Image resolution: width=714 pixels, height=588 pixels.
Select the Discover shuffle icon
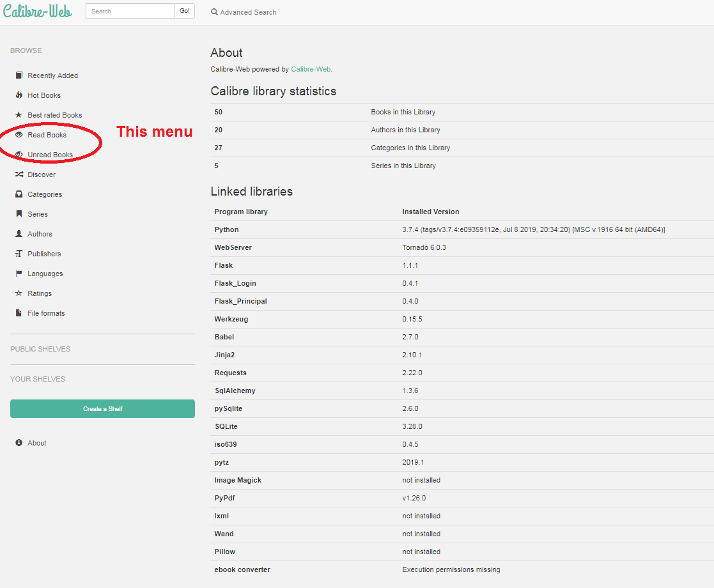pyautogui.click(x=19, y=174)
